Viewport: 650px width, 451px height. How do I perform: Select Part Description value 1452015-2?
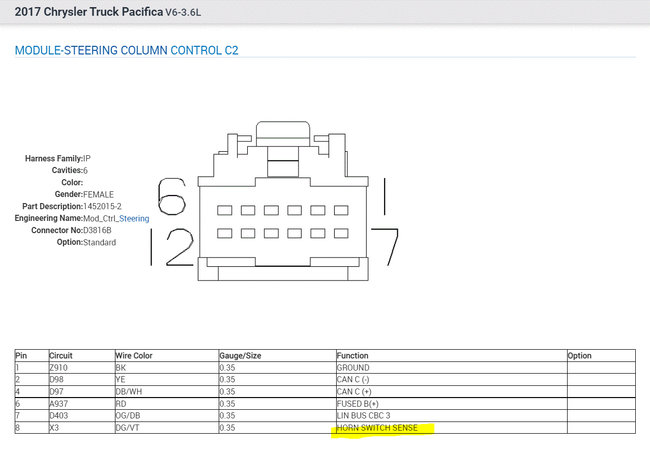(102, 206)
